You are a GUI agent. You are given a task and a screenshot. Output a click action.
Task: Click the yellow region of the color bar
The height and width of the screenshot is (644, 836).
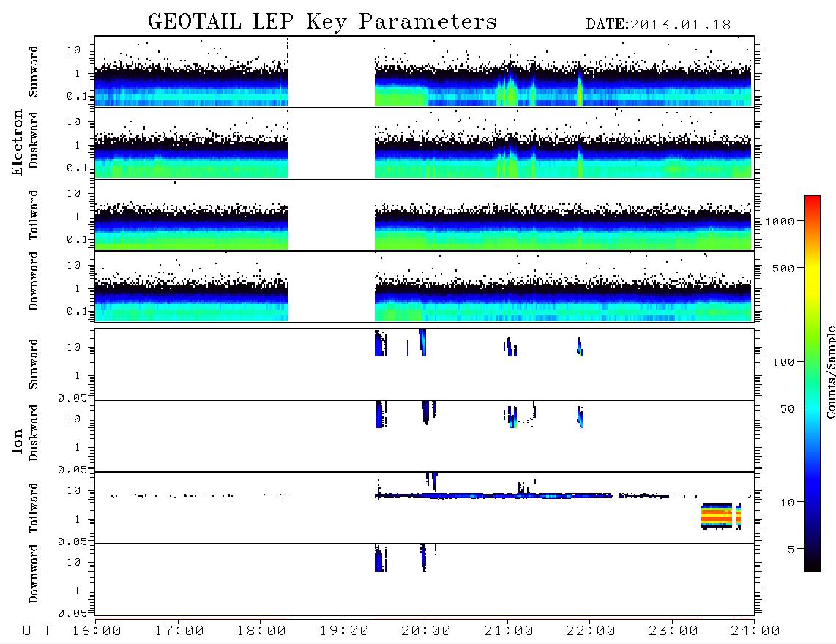[x=813, y=277]
